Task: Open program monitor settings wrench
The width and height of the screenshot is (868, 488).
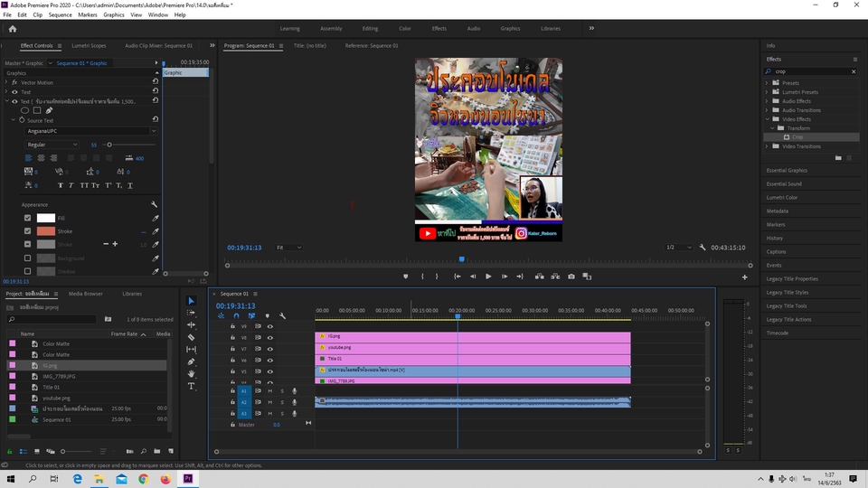Action: [703, 248]
